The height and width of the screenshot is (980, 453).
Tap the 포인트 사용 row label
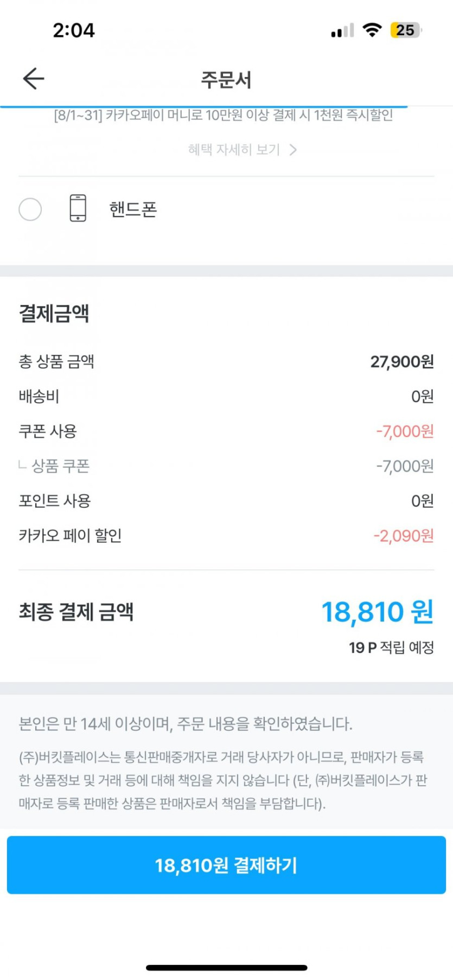(x=54, y=501)
